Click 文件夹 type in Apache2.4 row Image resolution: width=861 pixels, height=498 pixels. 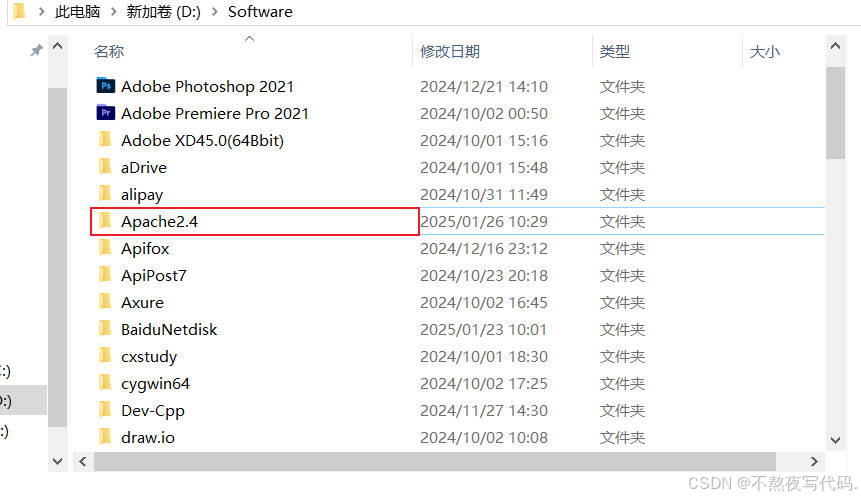point(622,221)
